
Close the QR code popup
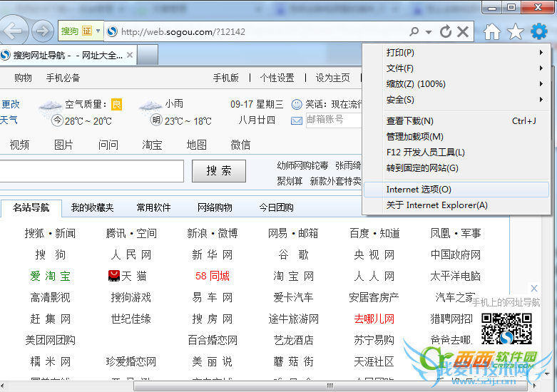(x=534, y=288)
